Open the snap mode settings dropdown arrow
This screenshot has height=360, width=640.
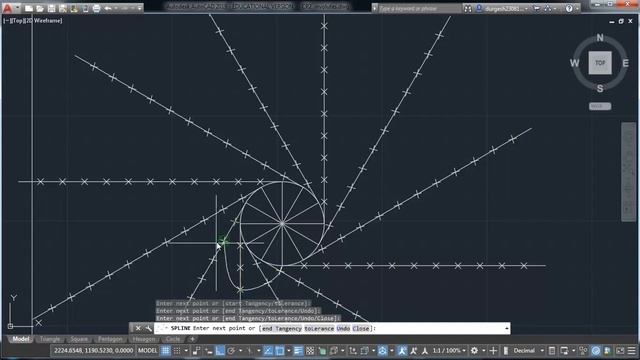pos(186,351)
